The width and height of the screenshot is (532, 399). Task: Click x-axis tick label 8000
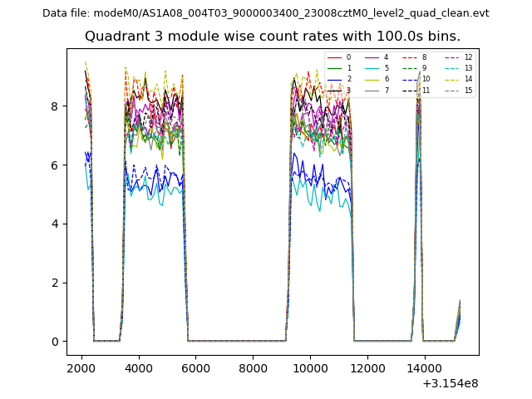[254, 367]
